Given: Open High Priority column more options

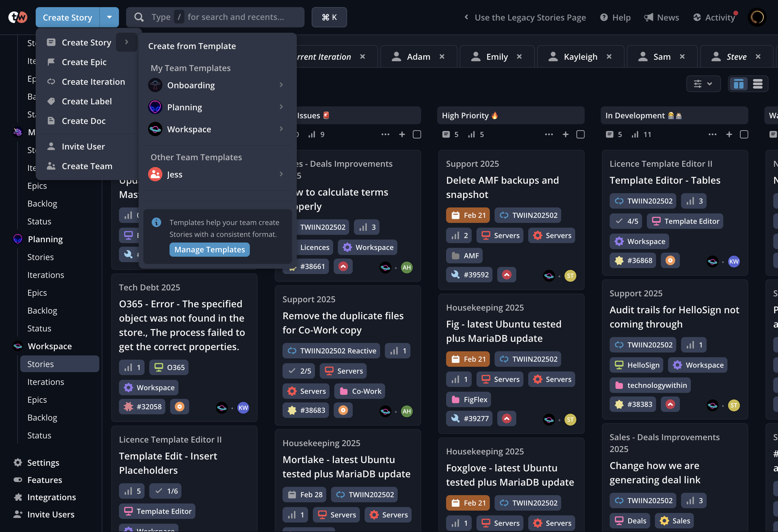Looking at the screenshot, I should pyautogui.click(x=549, y=134).
